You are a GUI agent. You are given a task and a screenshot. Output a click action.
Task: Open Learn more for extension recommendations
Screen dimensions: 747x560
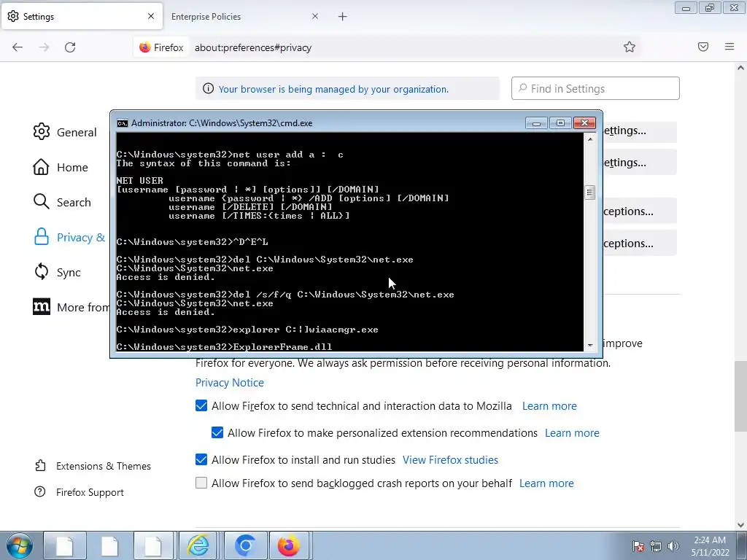572,433
